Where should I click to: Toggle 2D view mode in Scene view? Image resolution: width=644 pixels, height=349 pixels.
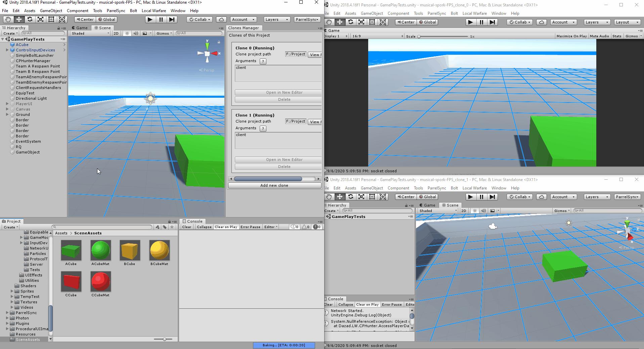(x=116, y=33)
